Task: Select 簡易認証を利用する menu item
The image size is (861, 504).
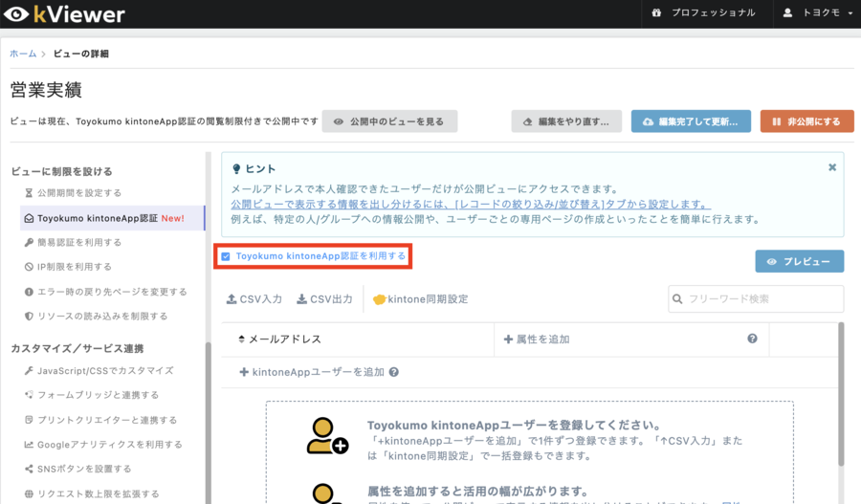Action: 73,242
